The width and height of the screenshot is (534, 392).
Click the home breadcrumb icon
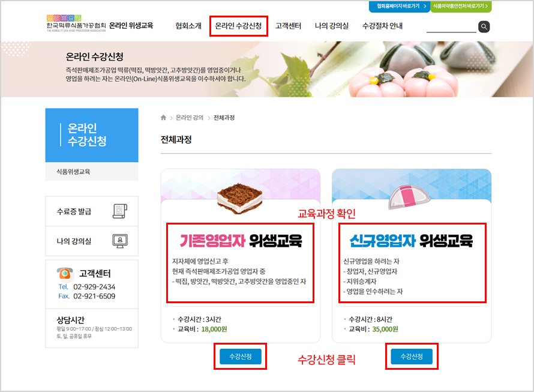pos(163,118)
